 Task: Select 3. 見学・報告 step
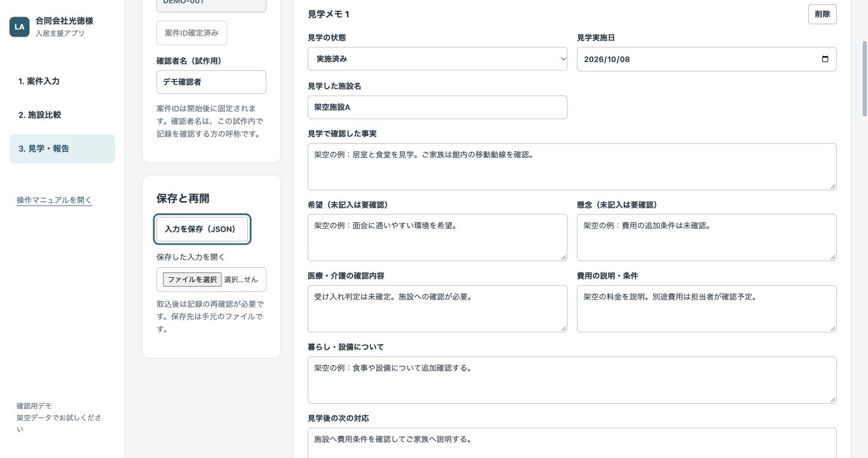[62, 148]
